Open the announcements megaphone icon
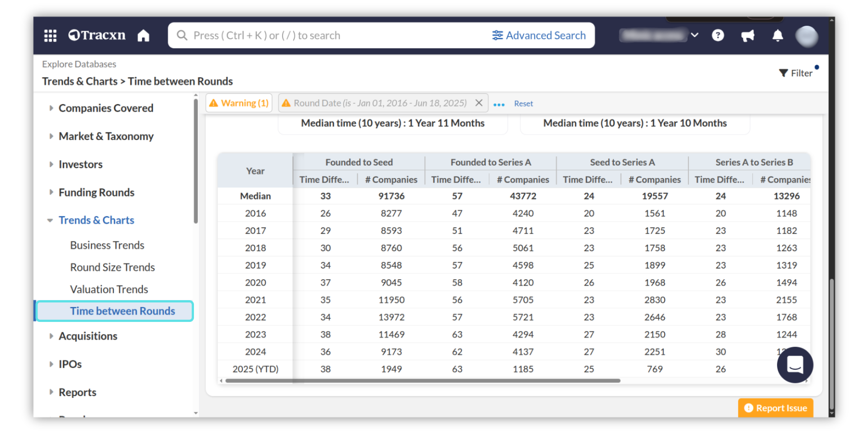868x434 pixels. [747, 36]
